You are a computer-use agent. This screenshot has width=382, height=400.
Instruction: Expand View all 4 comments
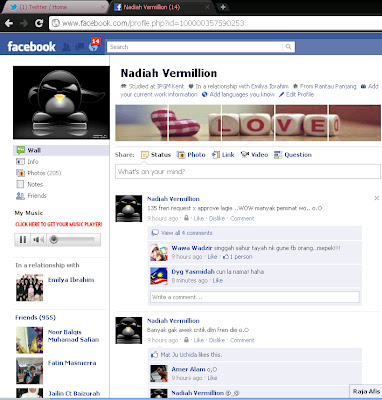(x=187, y=233)
